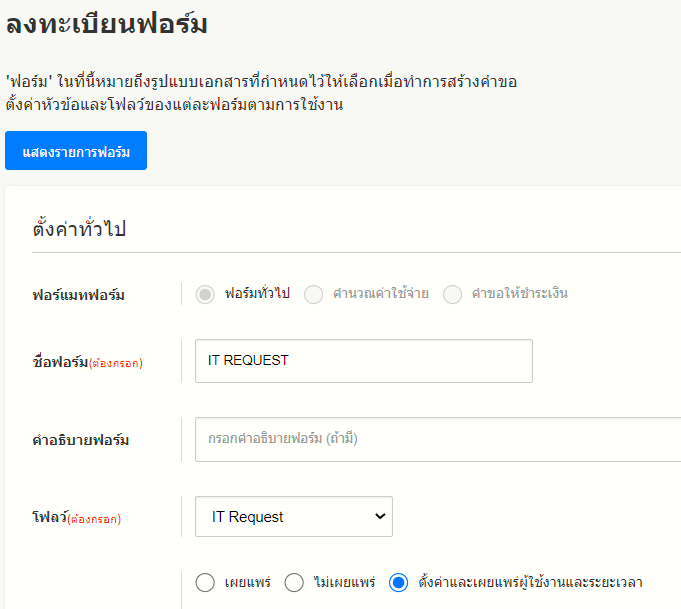Pick the คำขอให้ชำระเงิน radio button

click(x=453, y=294)
